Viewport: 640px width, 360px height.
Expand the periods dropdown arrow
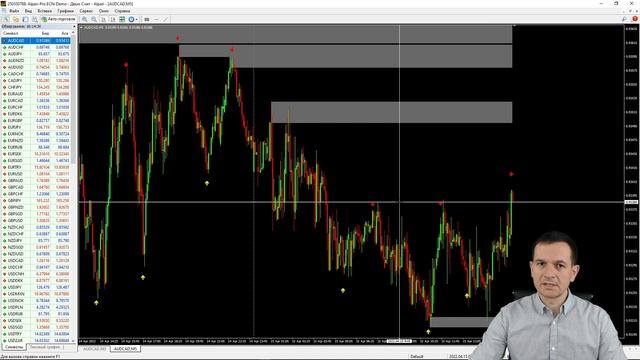137,19
